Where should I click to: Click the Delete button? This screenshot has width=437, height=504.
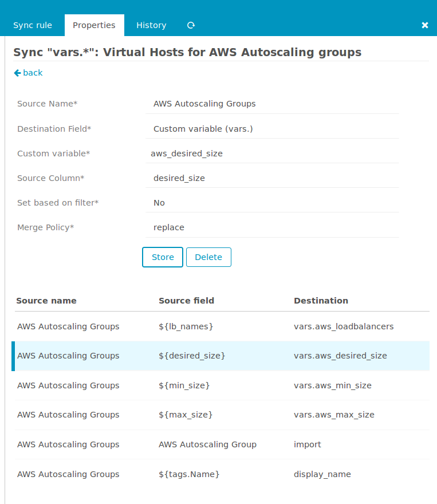point(208,257)
